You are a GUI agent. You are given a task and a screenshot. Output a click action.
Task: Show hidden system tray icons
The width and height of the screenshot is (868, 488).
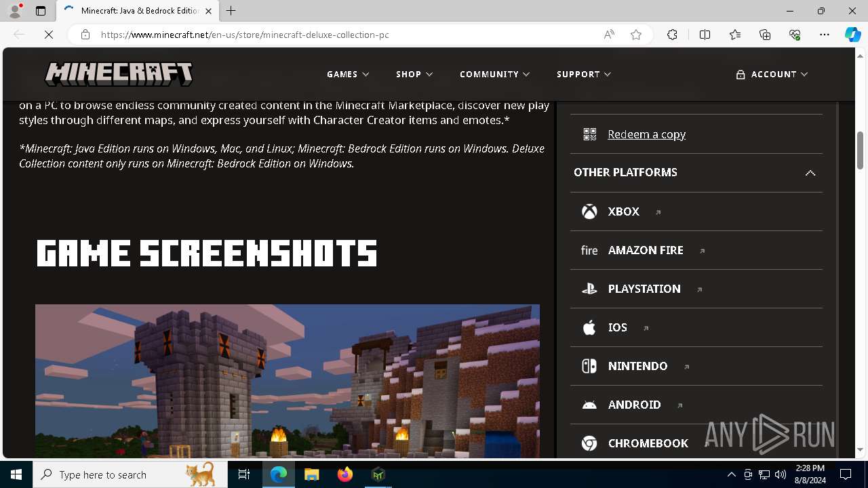click(731, 474)
